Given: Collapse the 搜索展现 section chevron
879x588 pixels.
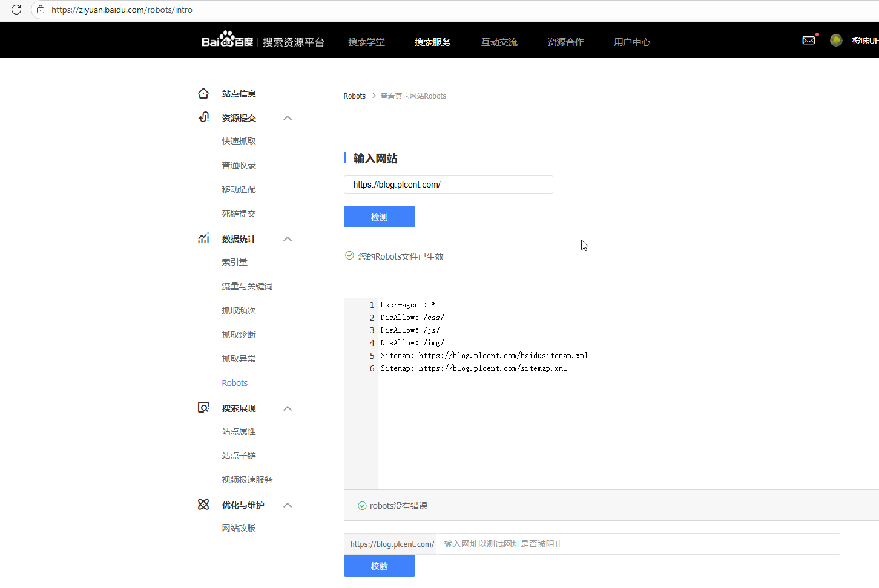Looking at the screenshot, I should click(288, 408).
